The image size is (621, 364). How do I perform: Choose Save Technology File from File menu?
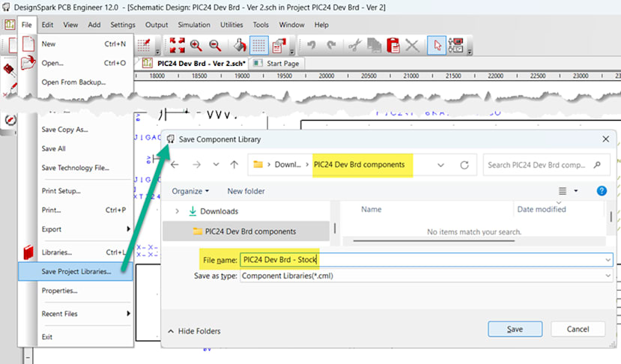75,168
